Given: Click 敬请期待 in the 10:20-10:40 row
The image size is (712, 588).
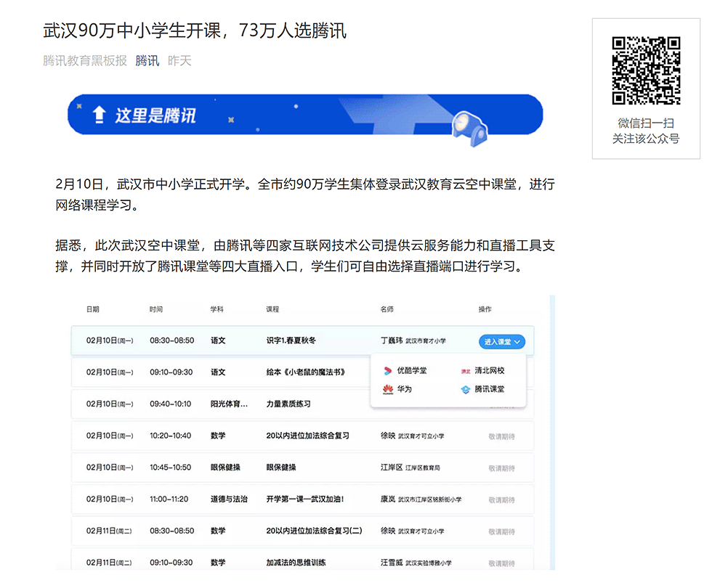Looking at the screenshot, I should click(502, 436).
